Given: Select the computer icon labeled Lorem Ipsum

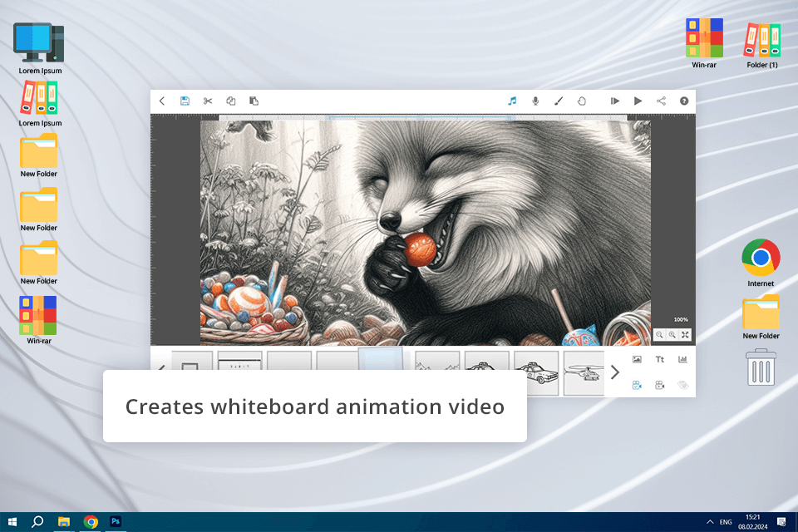Looking at the screenshot, I should (x=40, y=48).
